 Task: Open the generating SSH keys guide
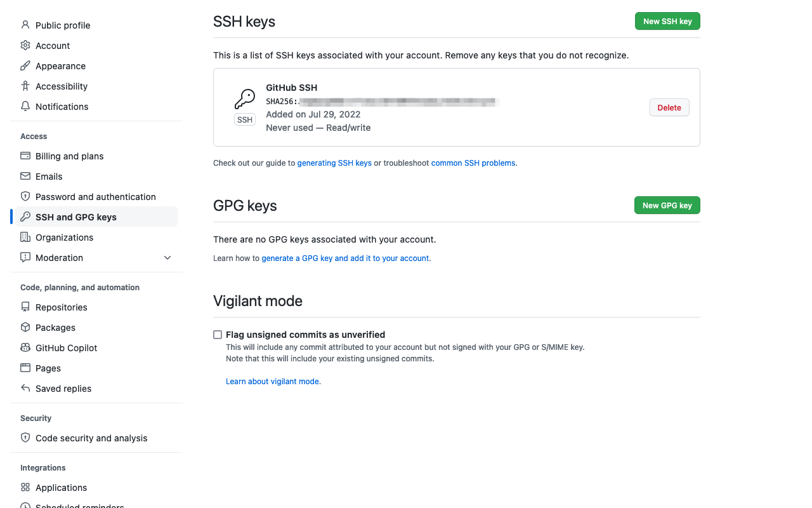point(334,163)
